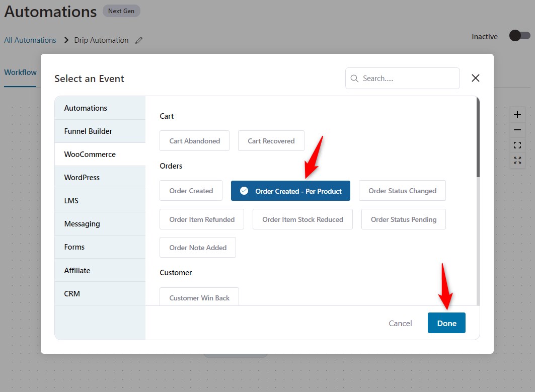Click the event list vertical scrollbar
This screenshot has height=392, width=535.
[478, 137]
